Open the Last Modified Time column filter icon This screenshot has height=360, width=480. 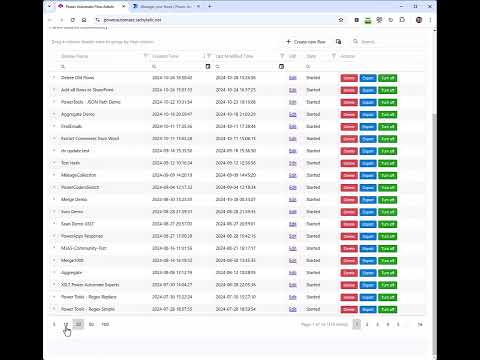point(282,56)
